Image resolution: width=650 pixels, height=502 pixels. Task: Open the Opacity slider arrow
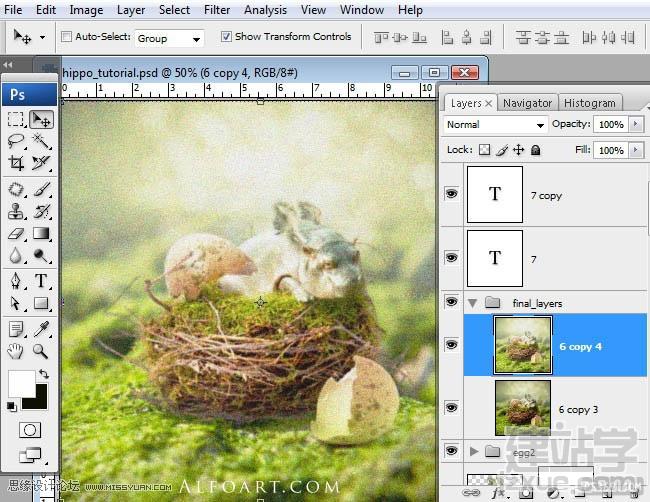[635, 124]
